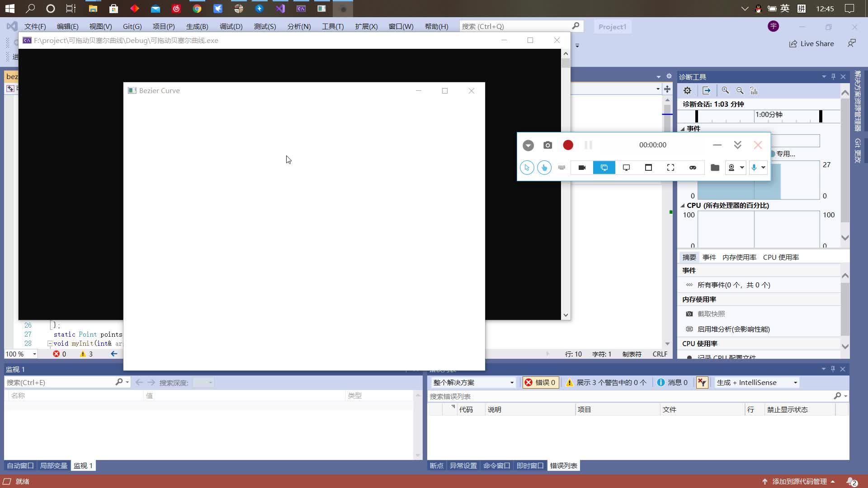
Task: Toggle keystroke display in recorder
Action: [561, 168]
